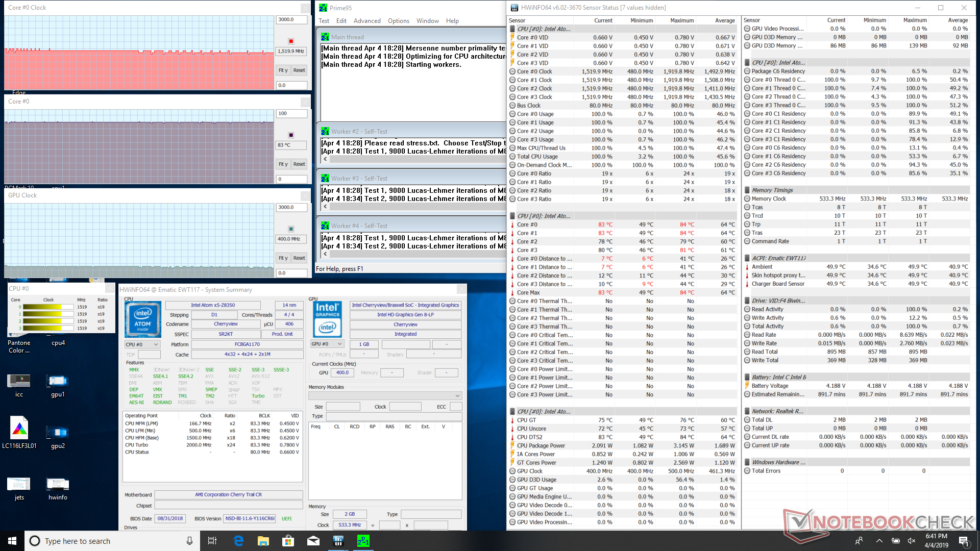The height and width of the screenshot is (551, 980).
Task: Open Mail app from taskbar
Action: (313, 541)
